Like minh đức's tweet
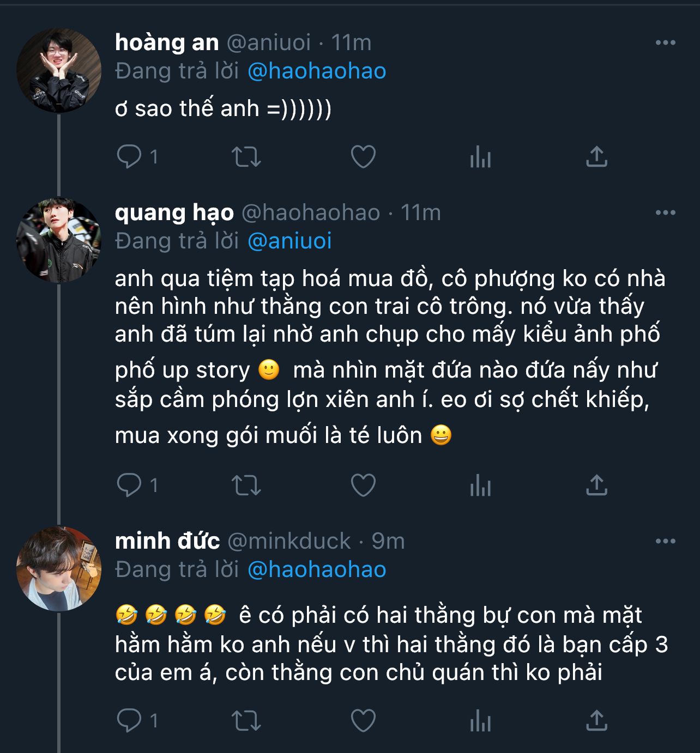The width and height of the screenshot is (700, 753). 363,721
